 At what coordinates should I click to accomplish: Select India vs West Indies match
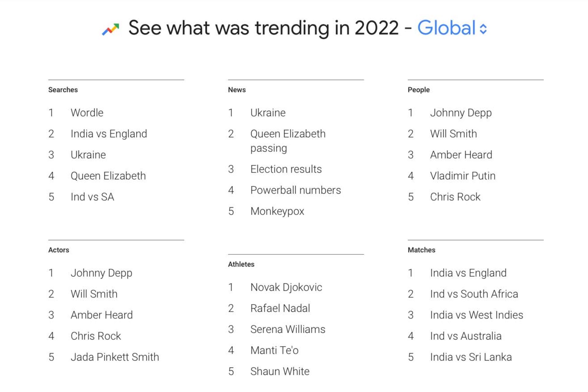[476, 315]
